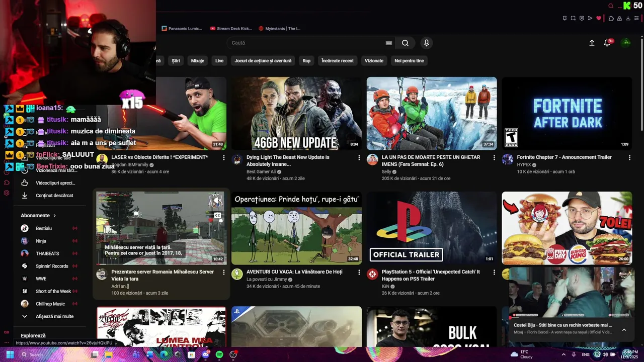This screenshot has width=644, height=362.
Task: Select the Știri filter chip
Action: [x=176, y=61]
